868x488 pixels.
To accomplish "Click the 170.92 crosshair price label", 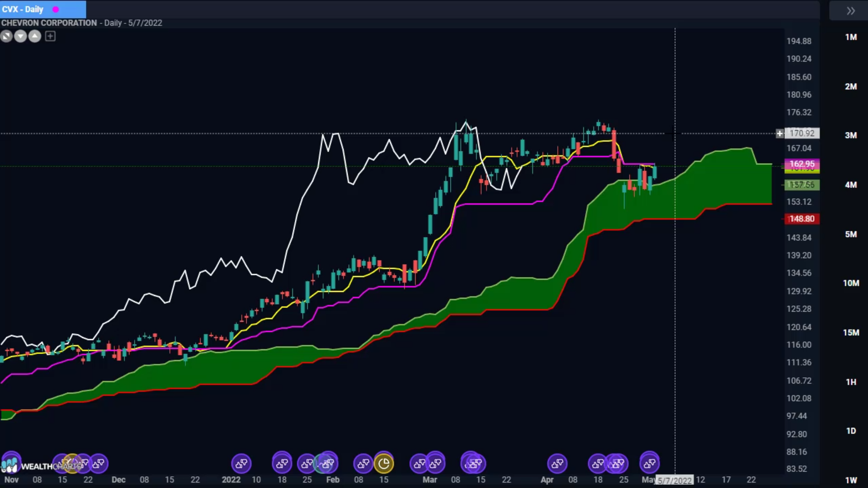I will (802, 133).
